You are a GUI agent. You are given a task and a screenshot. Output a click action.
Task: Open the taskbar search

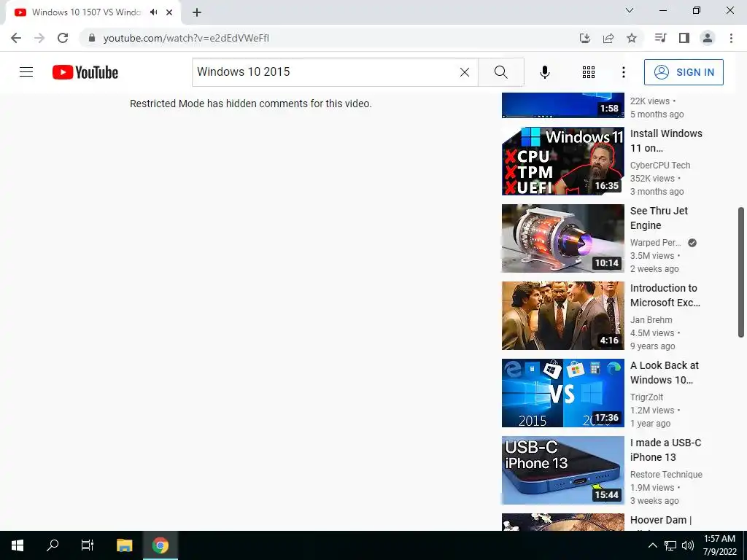click(53, 545)
